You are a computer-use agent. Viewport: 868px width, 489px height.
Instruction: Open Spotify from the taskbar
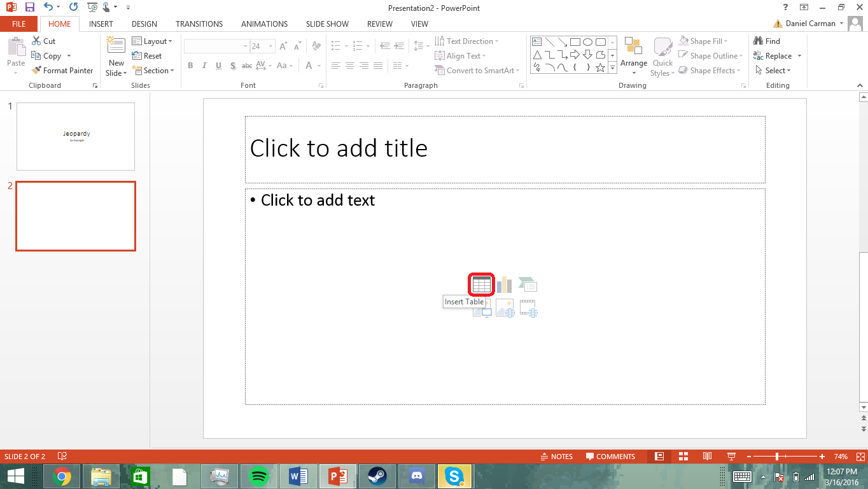click(258, 476)
